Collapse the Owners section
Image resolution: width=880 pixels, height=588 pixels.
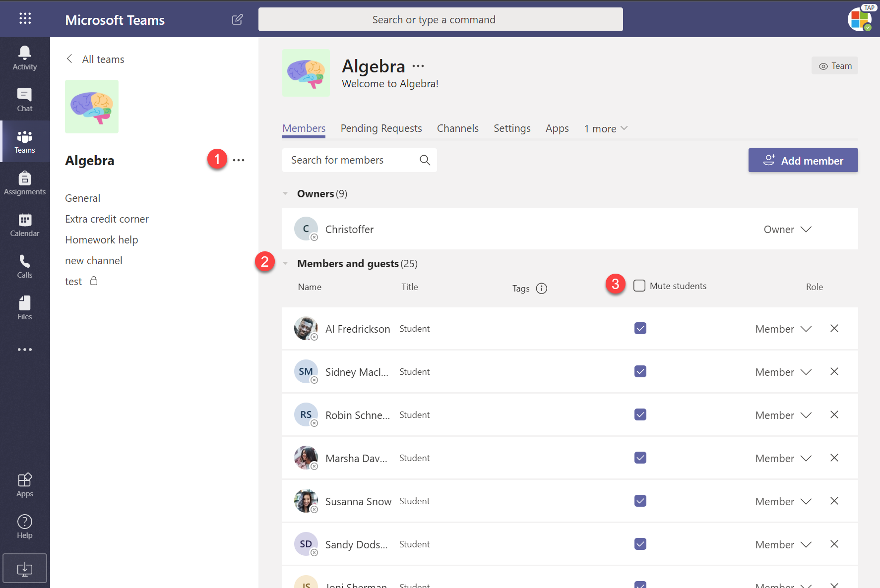tap(286, 194)
